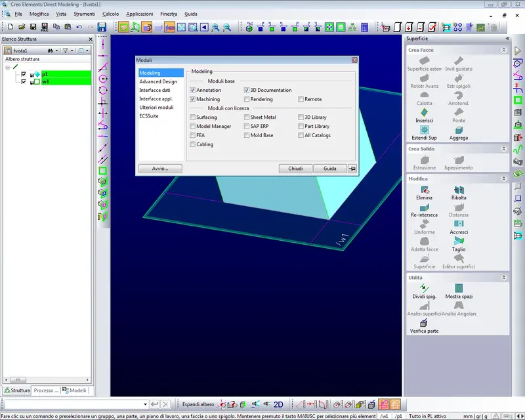Click the Elimina face tool
The width and height of the screenshot is (525, 420).
pyautogui.click(x=424, y=189)
